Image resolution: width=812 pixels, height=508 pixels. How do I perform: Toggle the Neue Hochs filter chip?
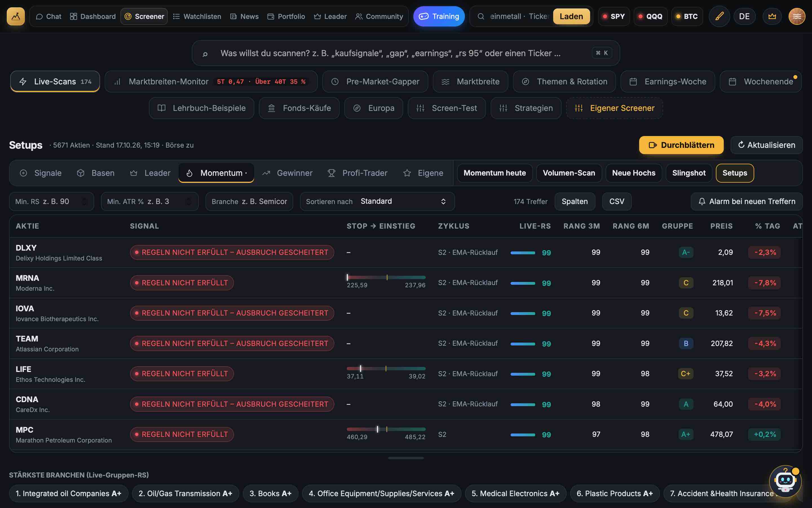tap(634, 173)
